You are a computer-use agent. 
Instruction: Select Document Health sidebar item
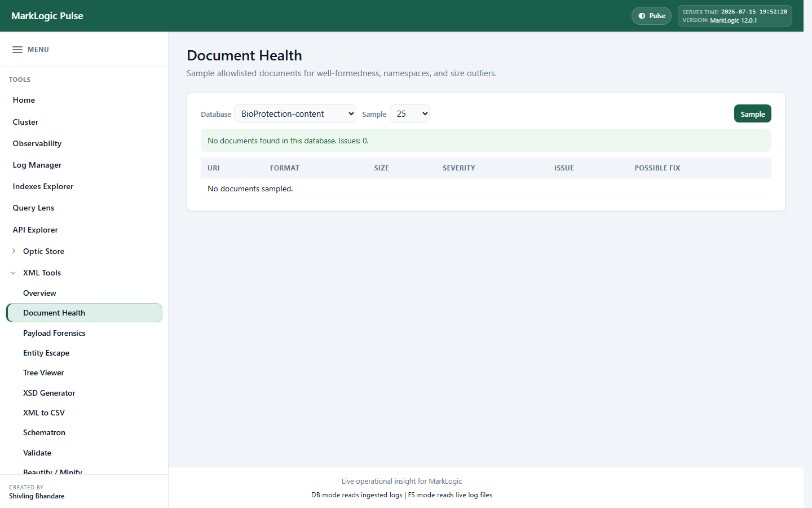tap(84, 313)
